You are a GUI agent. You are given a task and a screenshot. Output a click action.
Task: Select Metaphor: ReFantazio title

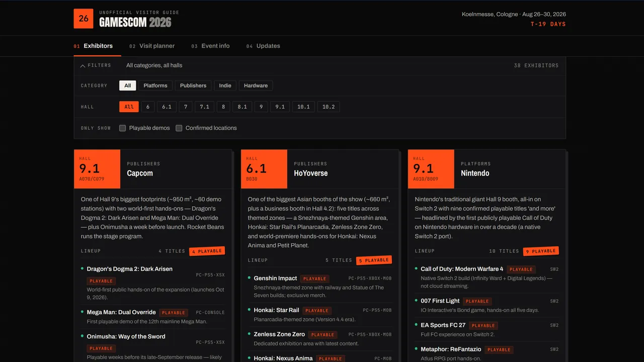[451, 349]
